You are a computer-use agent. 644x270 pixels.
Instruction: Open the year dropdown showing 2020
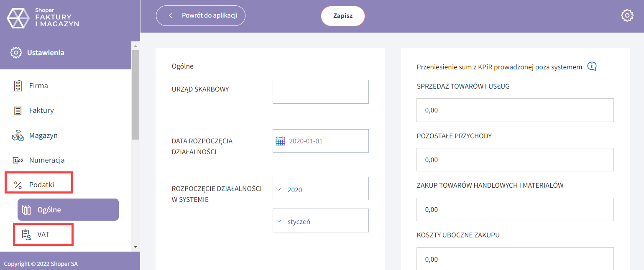coord(321,188)
